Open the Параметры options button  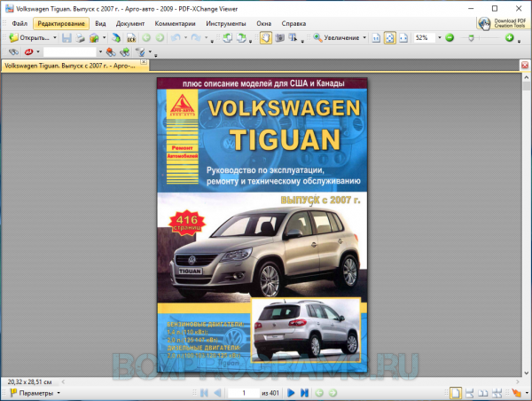pos(35,393)
